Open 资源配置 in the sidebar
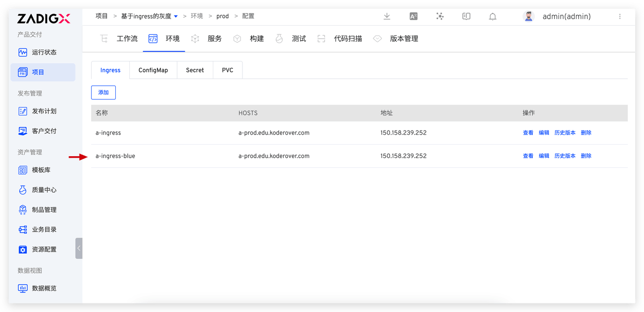 43,249
